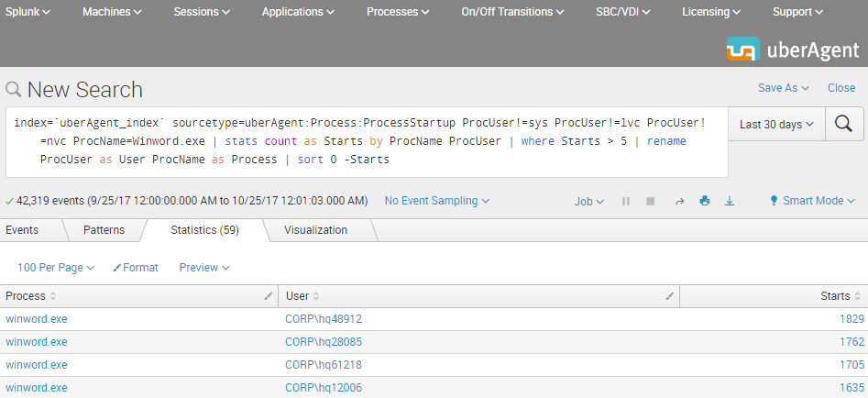Open the Processes menu
The width and height of the screenshot is (868, 398).
coord(398,12)
